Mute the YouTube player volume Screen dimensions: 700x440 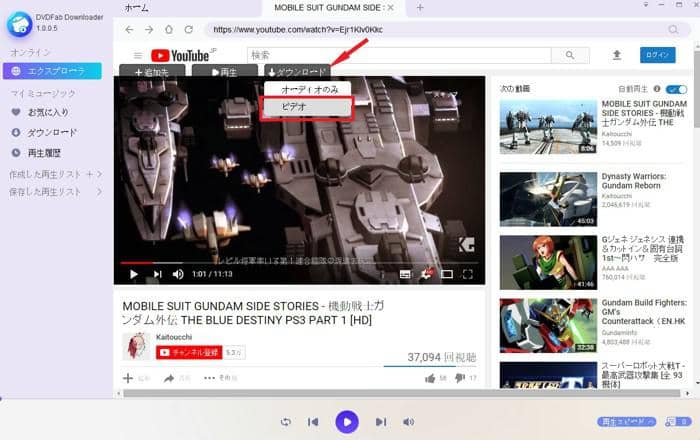coord(178,274)
